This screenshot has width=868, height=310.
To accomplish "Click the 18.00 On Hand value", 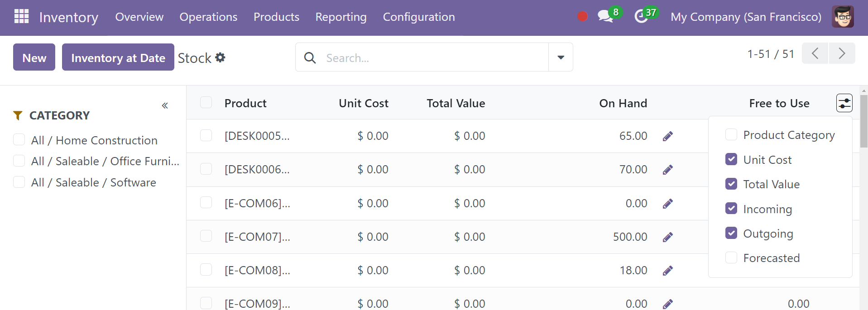I will pos(633,270).
